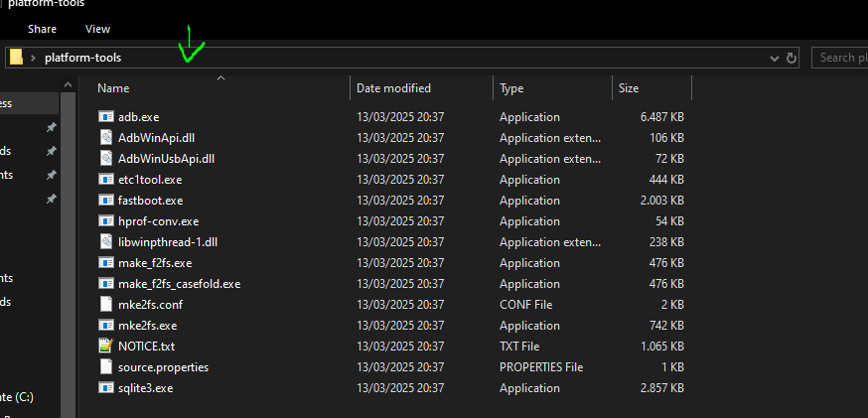The height and width of the screenshot is (418, 868).
Task: Select the source.properties file icon
Action: coord(105,367)
